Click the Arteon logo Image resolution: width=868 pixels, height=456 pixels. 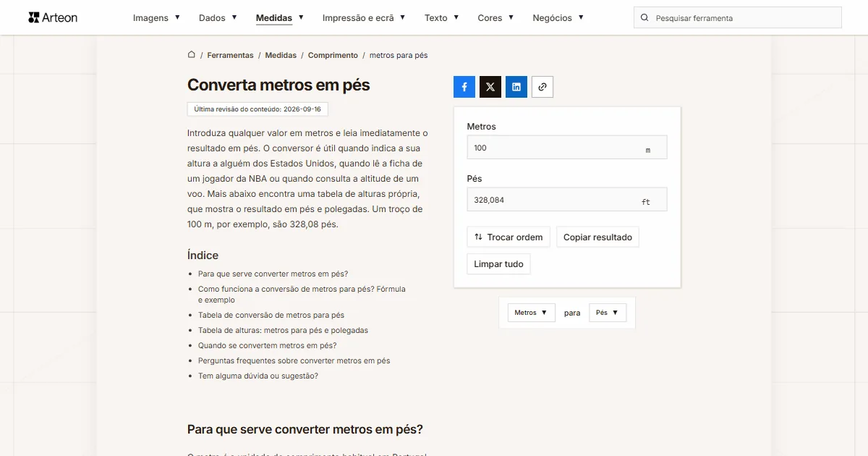[x=53, y=17]
